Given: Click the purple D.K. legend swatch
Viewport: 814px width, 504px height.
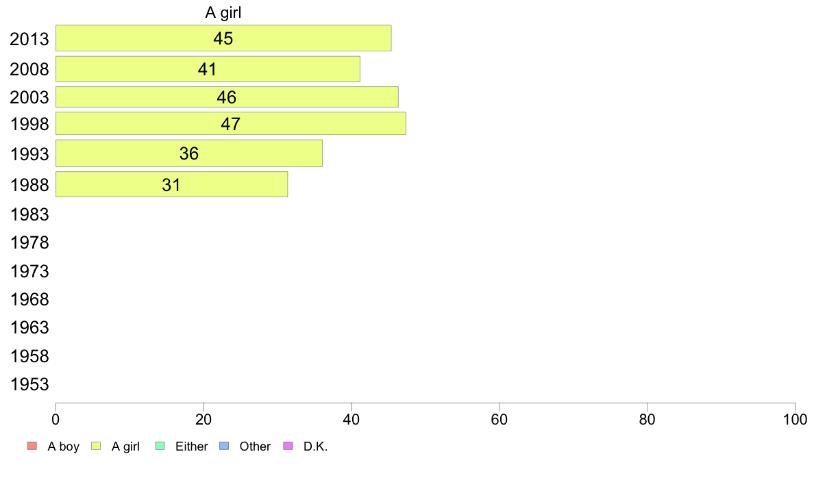Looking at the screenshot, I should pos(288,446).
